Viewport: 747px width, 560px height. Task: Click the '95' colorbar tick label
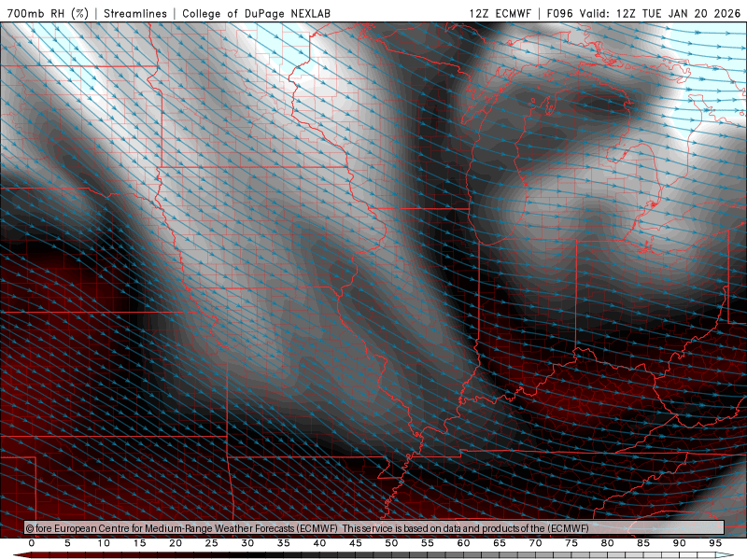click(x=715, y=543)
